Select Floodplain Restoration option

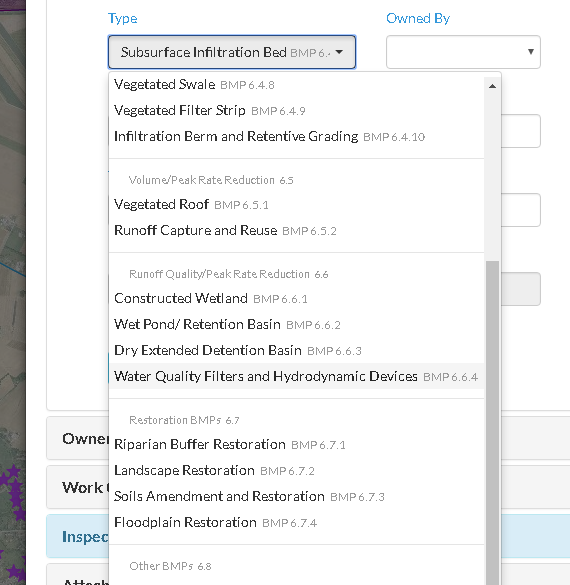[x=297, y=523]
